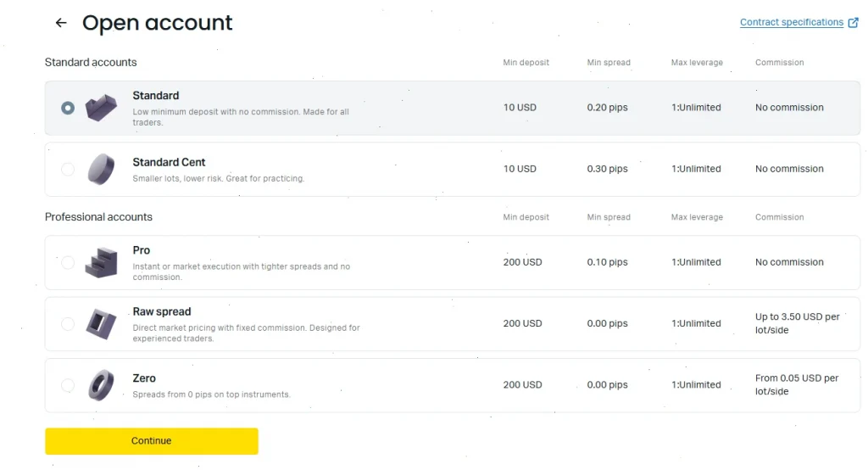The image size is (868, 470).
Task: Click 200 USD deposit in the Pro row
Action: pos(522,262)
